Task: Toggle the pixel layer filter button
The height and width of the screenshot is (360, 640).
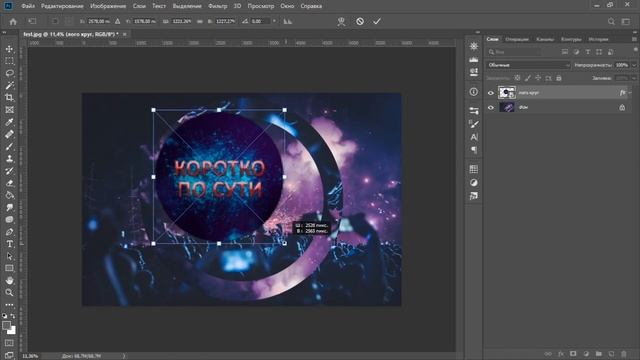Action: (564, 52)
